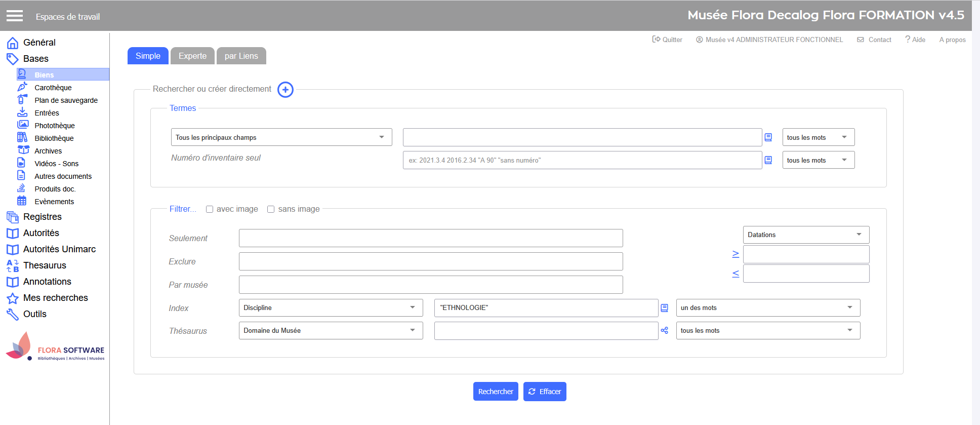
Task: Click the Rechercher button
Action: (x=496, y=392)
